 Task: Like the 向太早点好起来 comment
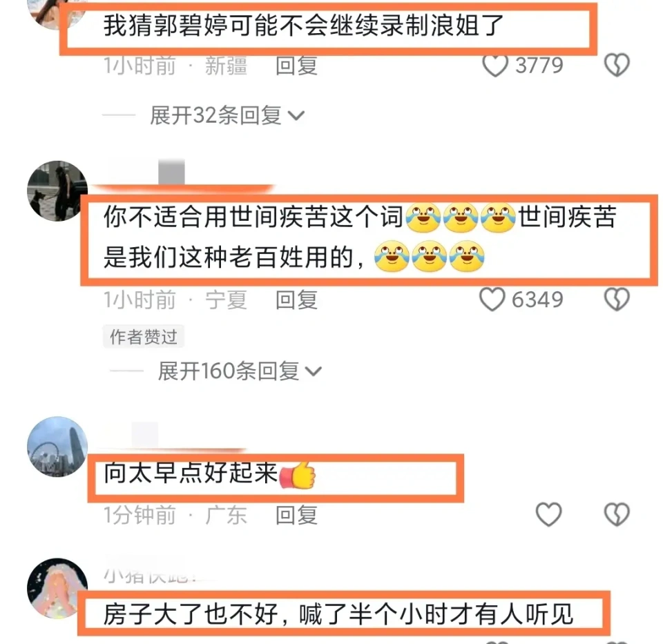[x=549, y=514]
